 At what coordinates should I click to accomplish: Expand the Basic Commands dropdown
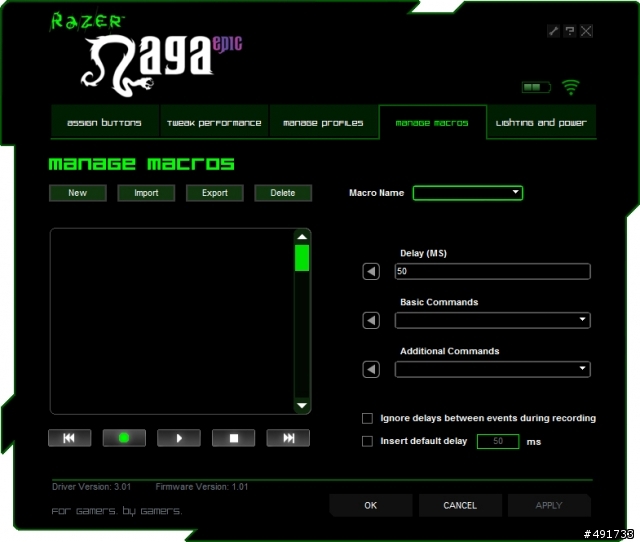point(493,320)
